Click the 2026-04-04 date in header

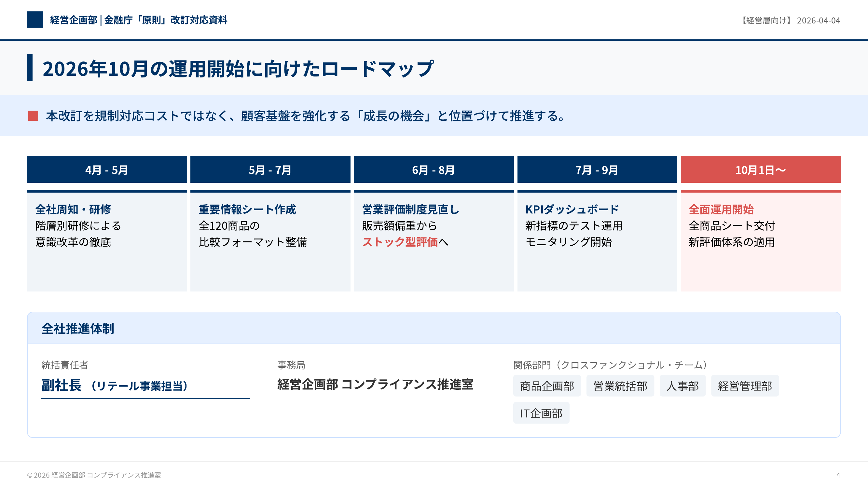point(818,20)
